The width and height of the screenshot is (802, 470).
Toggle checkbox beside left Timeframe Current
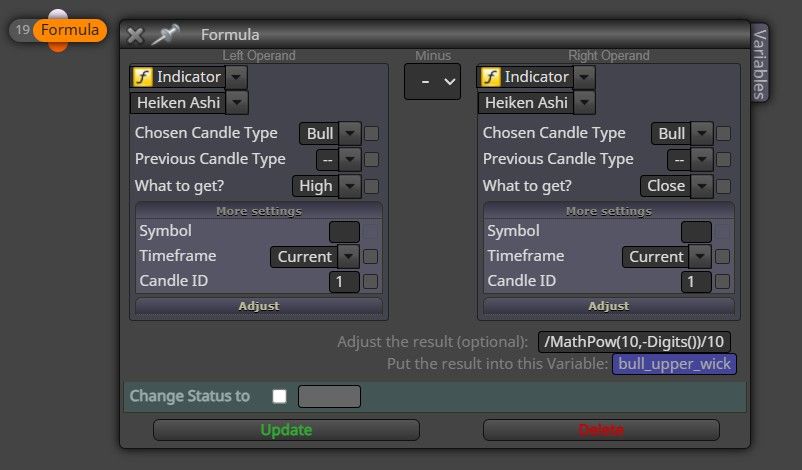(370, 256)
